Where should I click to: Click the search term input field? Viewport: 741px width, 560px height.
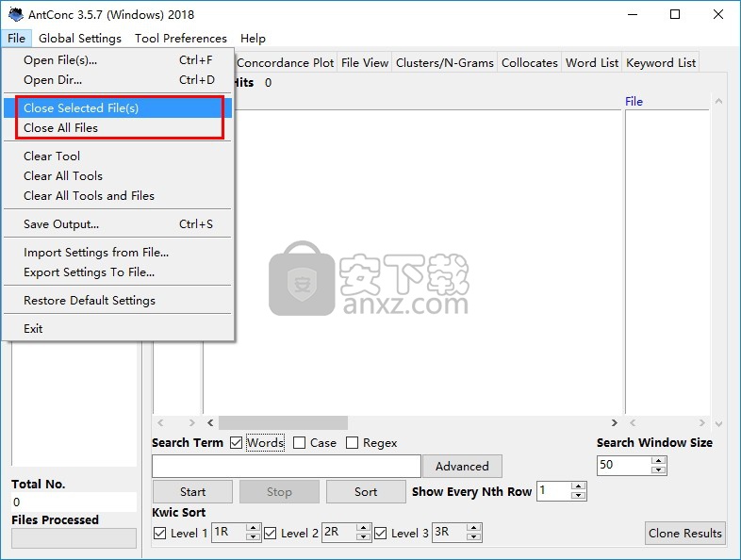pos(287,467)
